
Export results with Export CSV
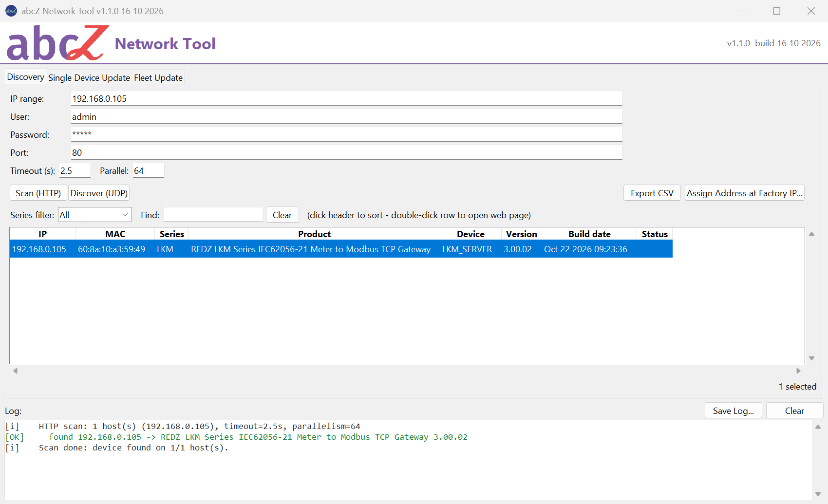(x=652, y=193)
